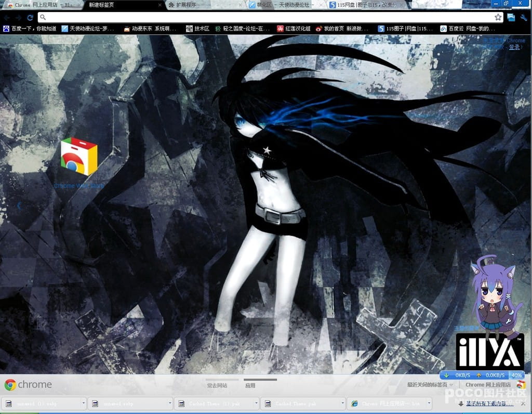Open the 萌化区 天使动漫论坛 tab
This screenshot has width=532, height=414.
284,5
